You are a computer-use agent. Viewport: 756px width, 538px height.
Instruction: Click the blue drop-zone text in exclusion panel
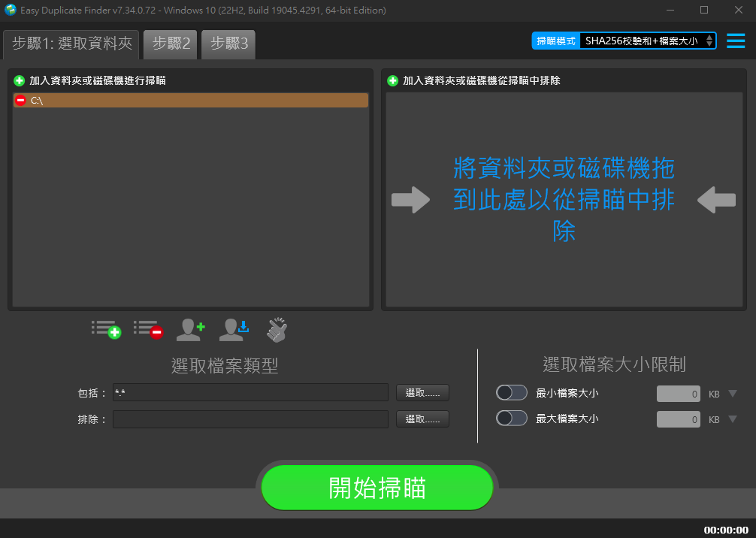coord(564,200)
